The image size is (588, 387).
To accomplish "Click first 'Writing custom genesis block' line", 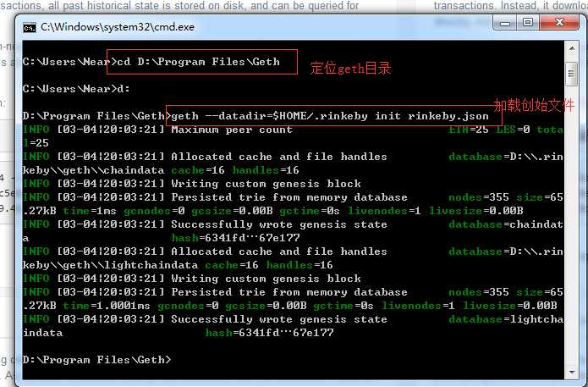I will (266, 184).
